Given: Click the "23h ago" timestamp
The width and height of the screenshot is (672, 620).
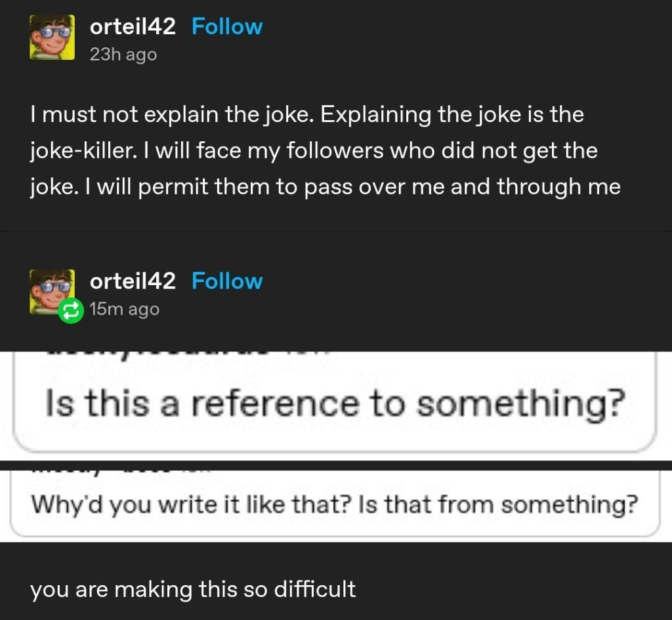Looking at the screenshot, I should point(123,55).
